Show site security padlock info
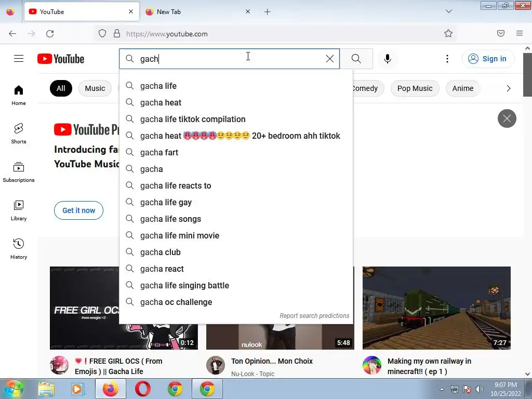Viewport: 532px width, 399px height. click(x=117, y=33)
